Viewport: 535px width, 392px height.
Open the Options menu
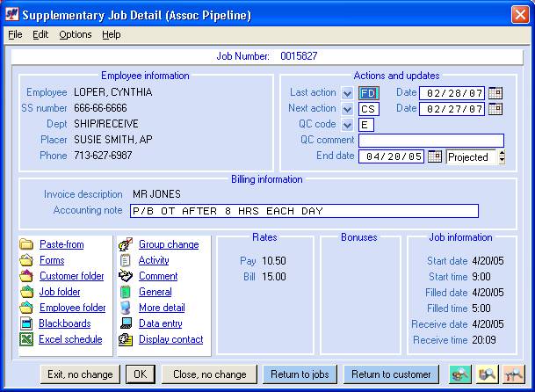coord(76,34)
